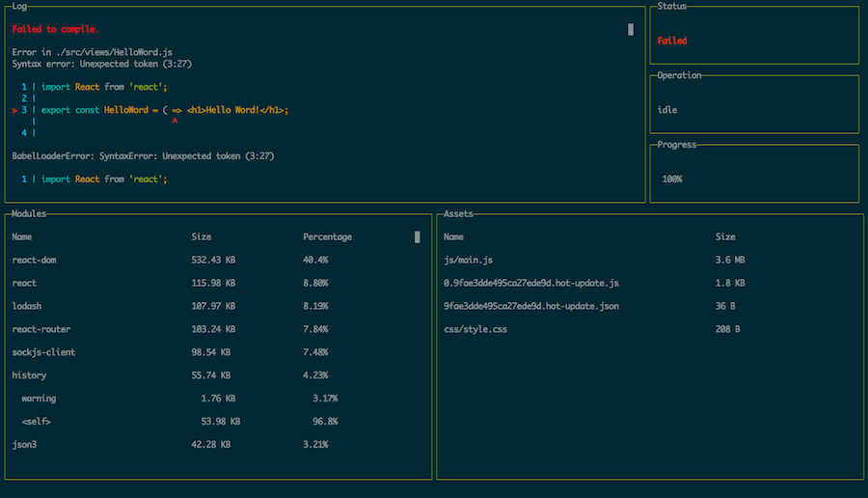
Task: Select the 'Error in ./src/views/HelloWord.js' line
Action: coord(92,52)
